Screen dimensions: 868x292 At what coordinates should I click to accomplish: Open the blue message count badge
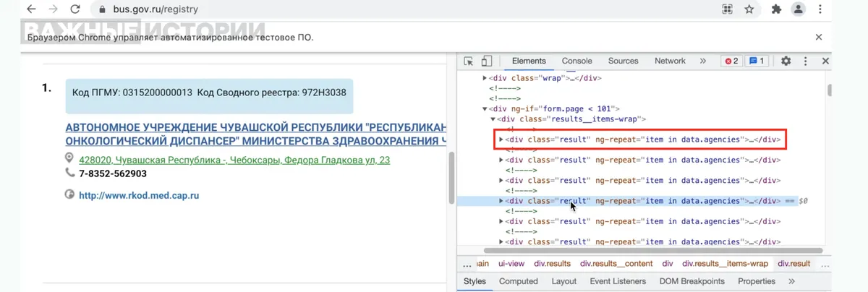point(757,61)
